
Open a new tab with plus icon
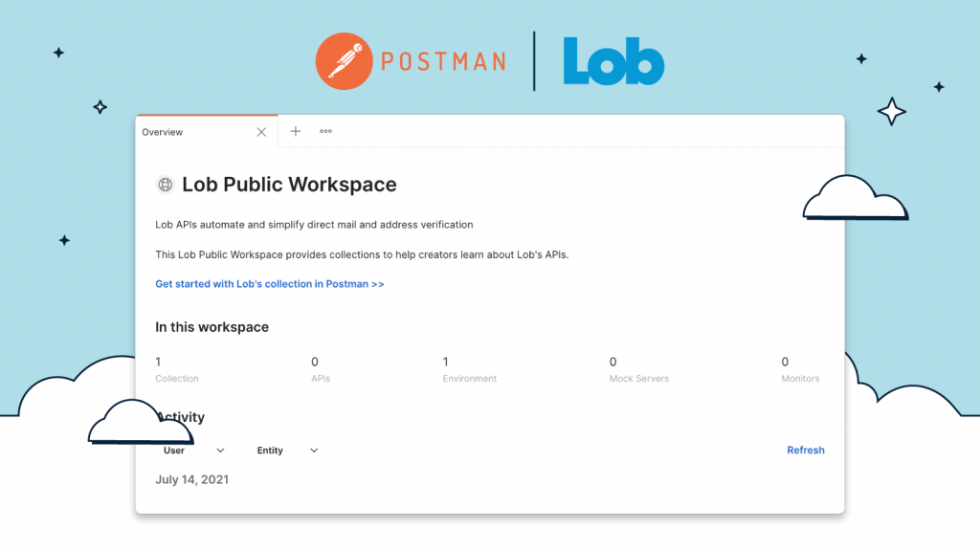pos(296,131)
